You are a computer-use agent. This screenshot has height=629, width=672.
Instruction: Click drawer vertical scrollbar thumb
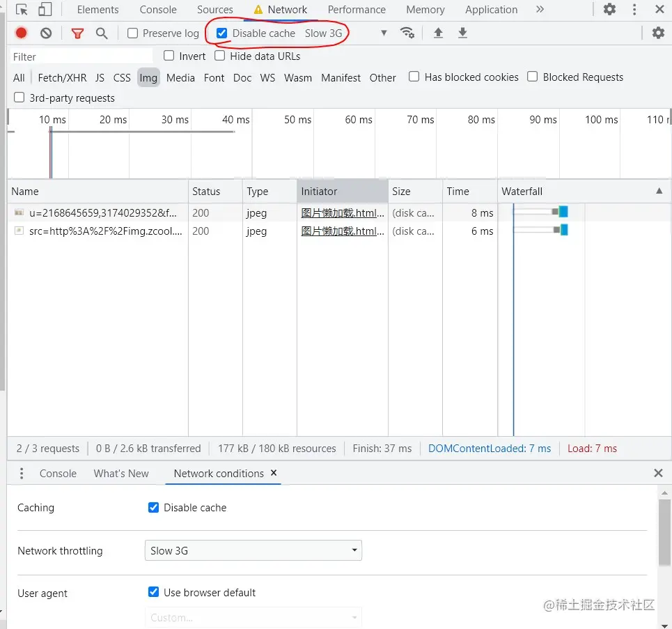664,532
